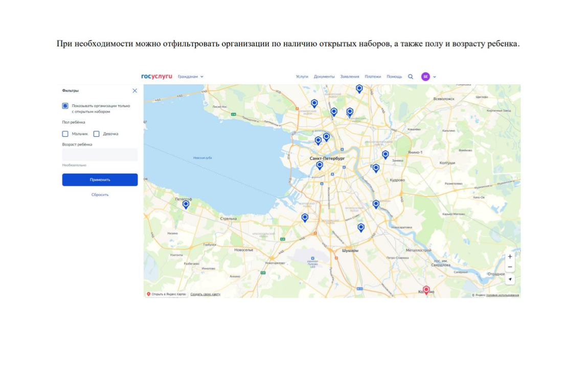Click the Госуслуги logo
Screen dimensions: 588x380
[x=156, y=77]
